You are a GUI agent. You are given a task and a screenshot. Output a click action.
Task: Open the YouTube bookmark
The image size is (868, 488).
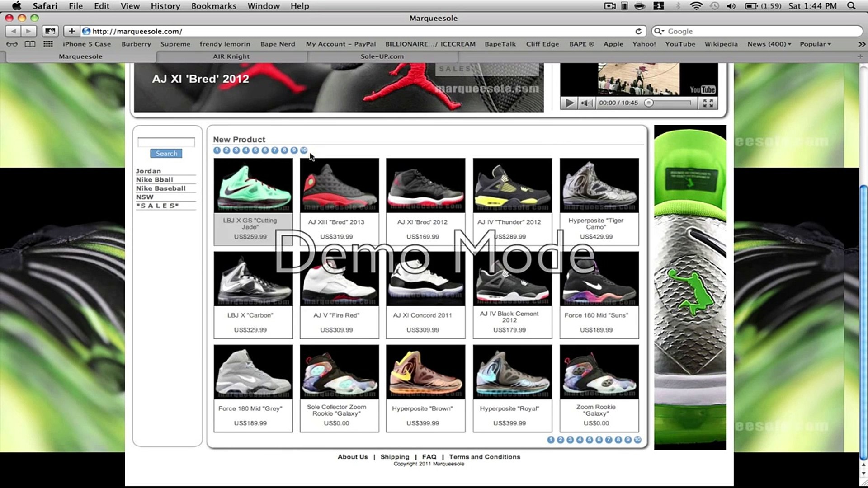[680, 44]
